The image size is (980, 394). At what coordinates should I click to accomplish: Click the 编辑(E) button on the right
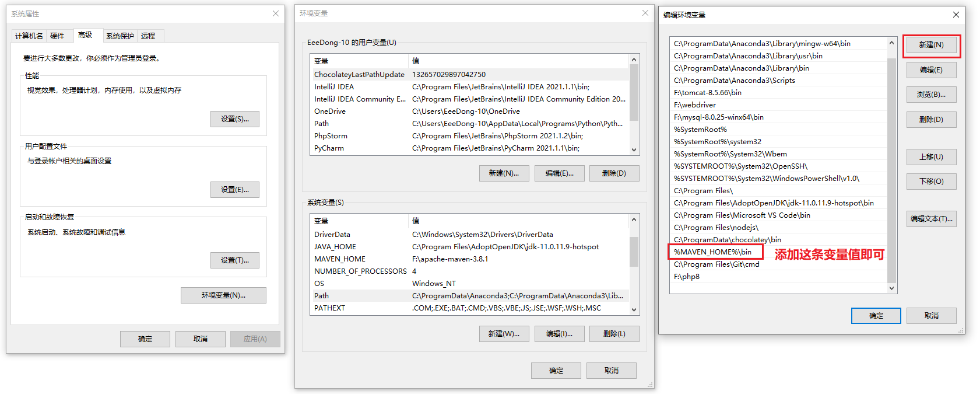pyautogui.click(x=931, y=70)
